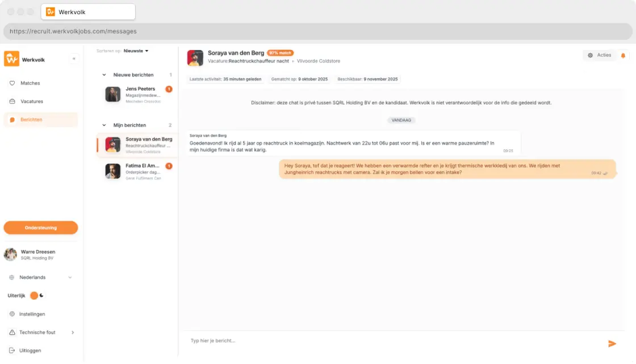
Task: Switch Uiterlijk to dark mode moon toggle
Action: coord(42,296)
